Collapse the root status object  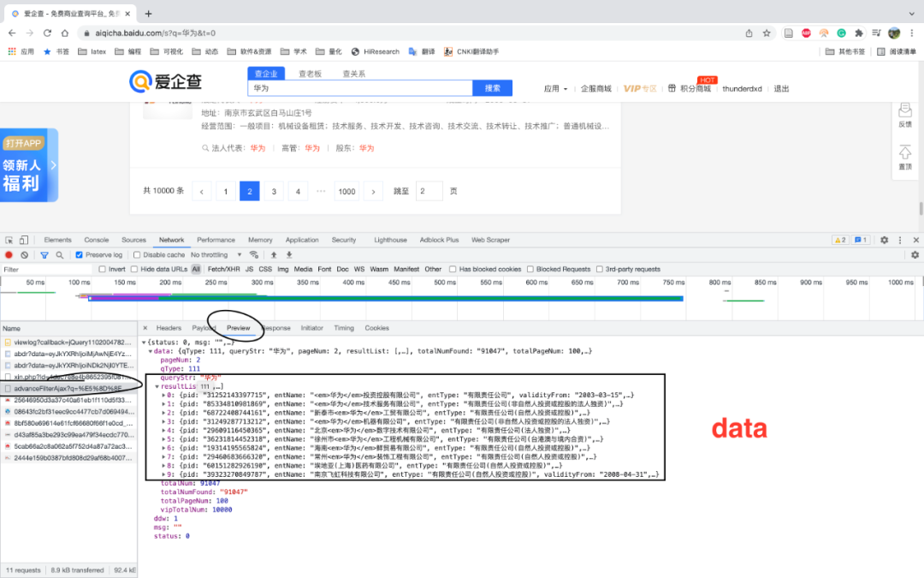(144, 342)
